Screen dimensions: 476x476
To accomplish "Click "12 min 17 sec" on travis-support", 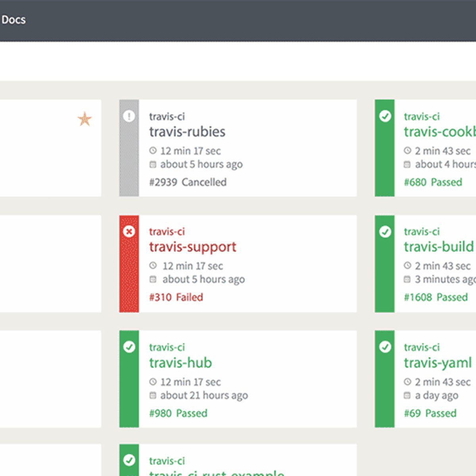I will [193, 266].
